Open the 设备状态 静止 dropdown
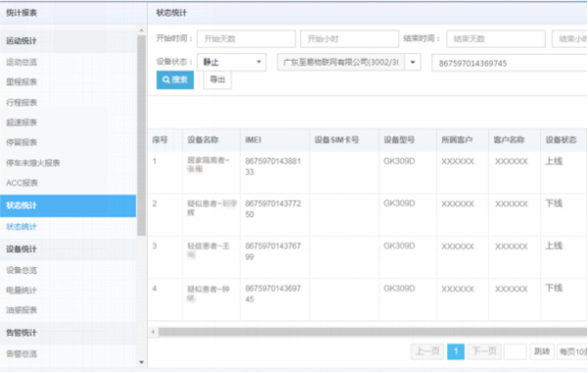The image size is (588, 373). click(231, 62)
